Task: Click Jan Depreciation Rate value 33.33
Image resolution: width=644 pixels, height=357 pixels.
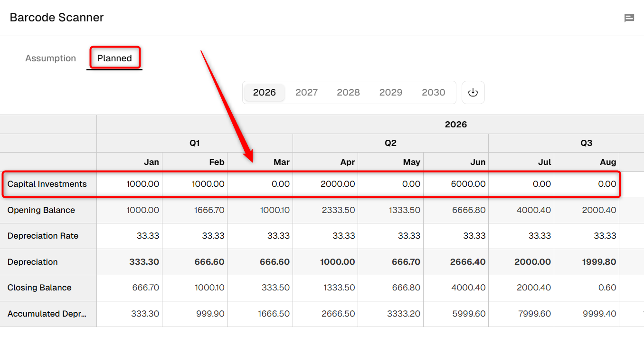Action: tap(148, 236)
